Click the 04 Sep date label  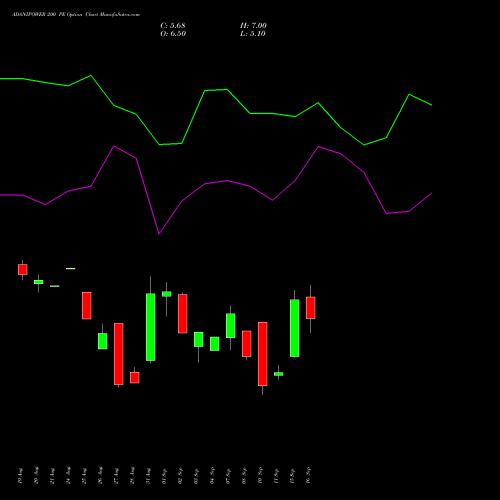click(212, 476)
